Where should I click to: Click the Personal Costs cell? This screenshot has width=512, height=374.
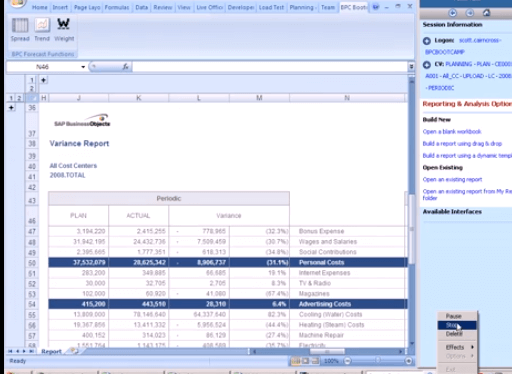point(348,263)
